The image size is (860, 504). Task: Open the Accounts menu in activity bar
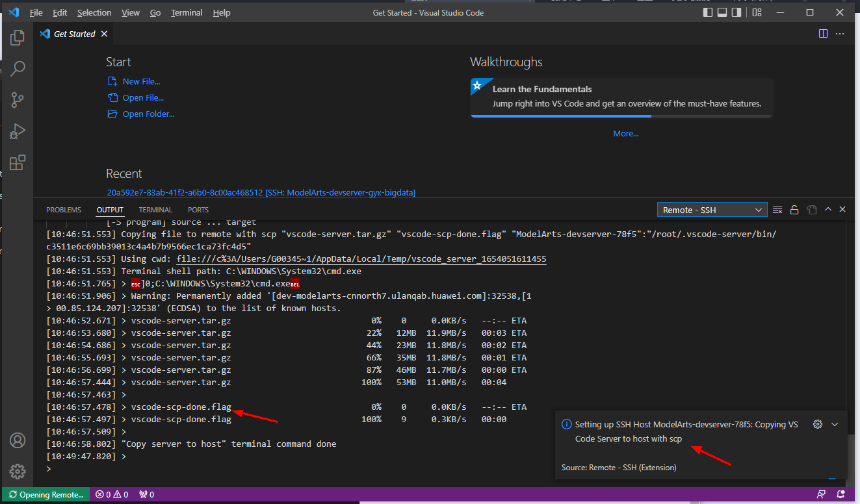click(18, 440)
